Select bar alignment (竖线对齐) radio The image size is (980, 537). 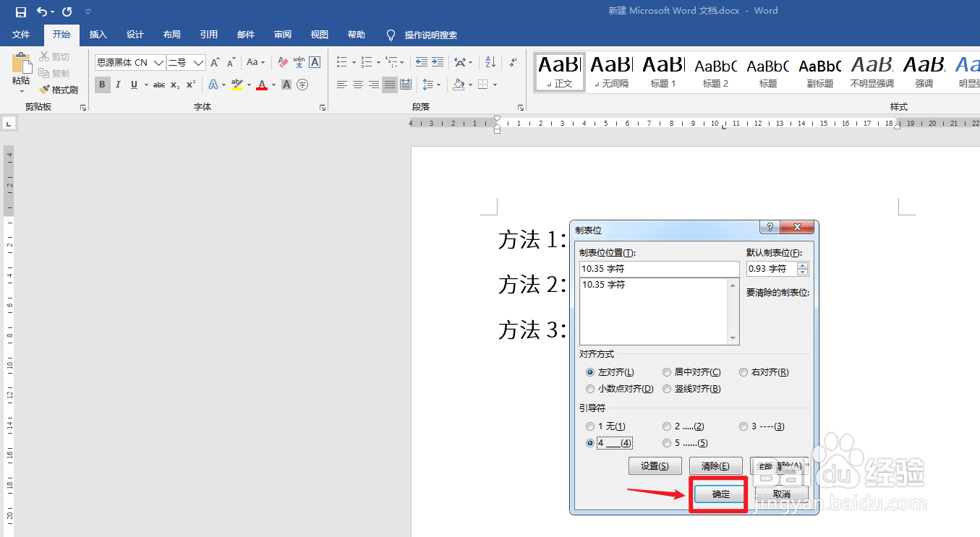(667, 389)
